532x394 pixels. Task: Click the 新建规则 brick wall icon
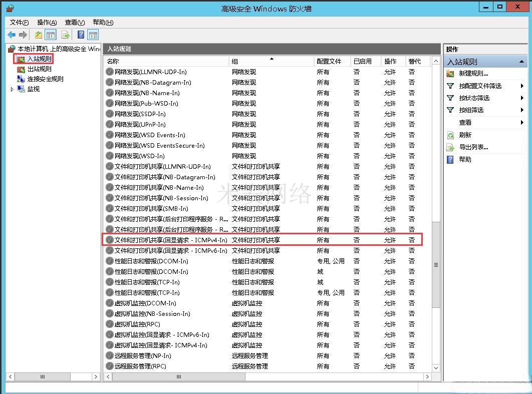pyautogui.click(x=450, y=74)
